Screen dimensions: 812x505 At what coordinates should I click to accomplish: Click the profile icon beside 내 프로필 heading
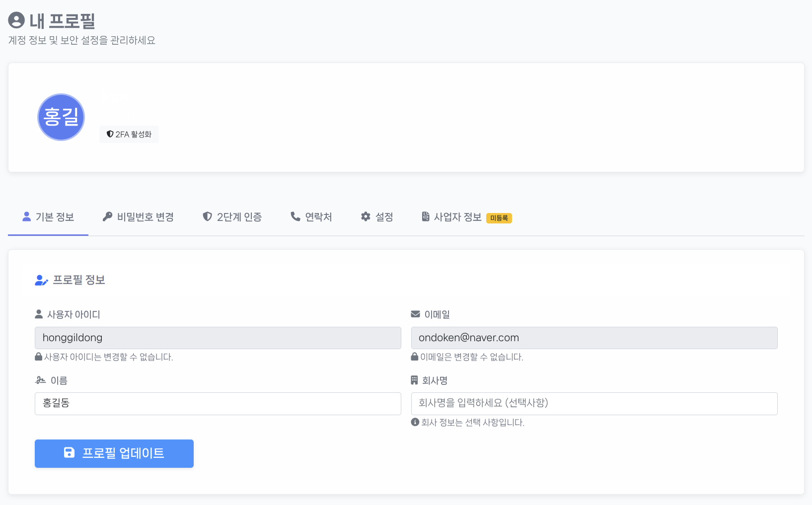click(x=16, y=20)
